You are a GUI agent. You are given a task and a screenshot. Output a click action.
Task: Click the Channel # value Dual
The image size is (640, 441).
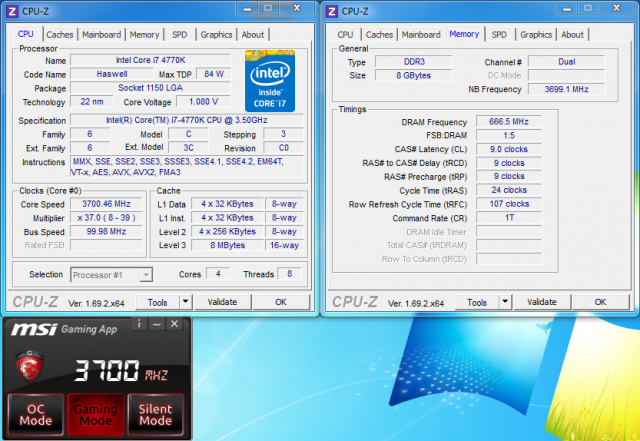coord(567,62)
